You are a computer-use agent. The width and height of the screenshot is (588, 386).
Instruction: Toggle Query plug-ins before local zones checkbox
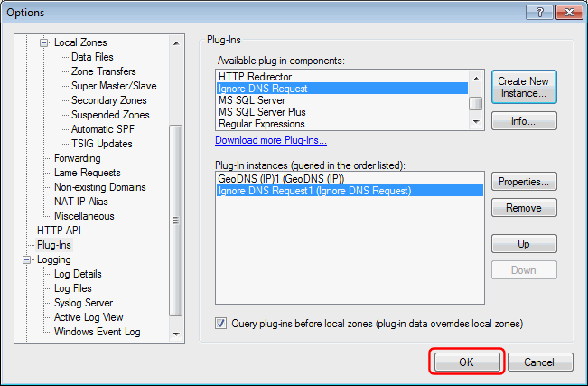[x=220, y=324]
